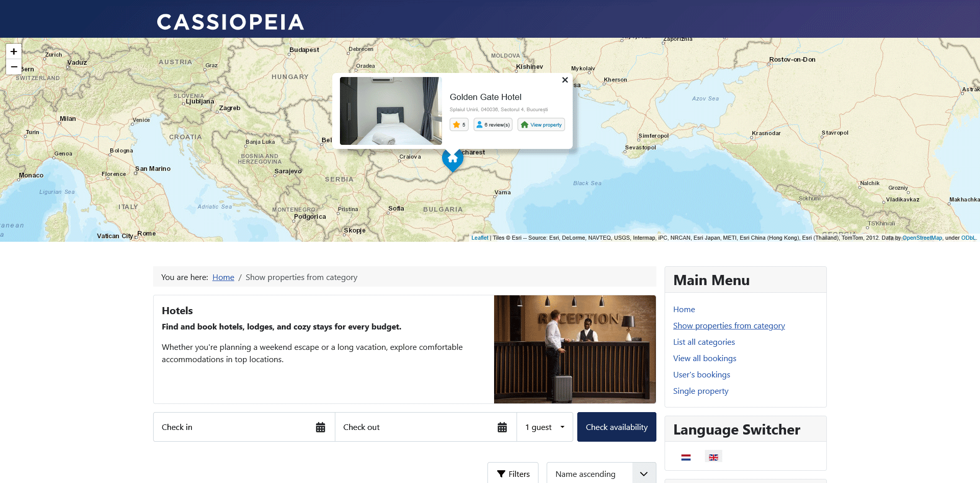The width and height of the screenshot is (980, 483).
Task: Open View all bookings menu item
Action: [x=705, y=358]
